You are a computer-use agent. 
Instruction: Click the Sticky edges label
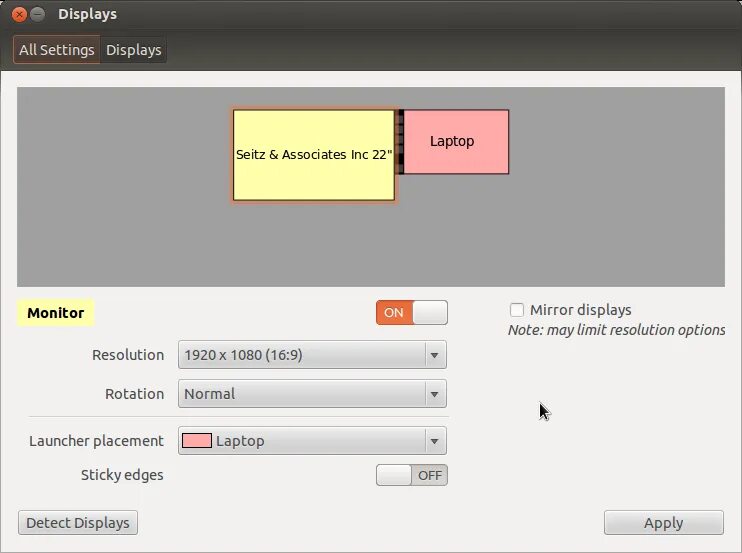(122, 475)
